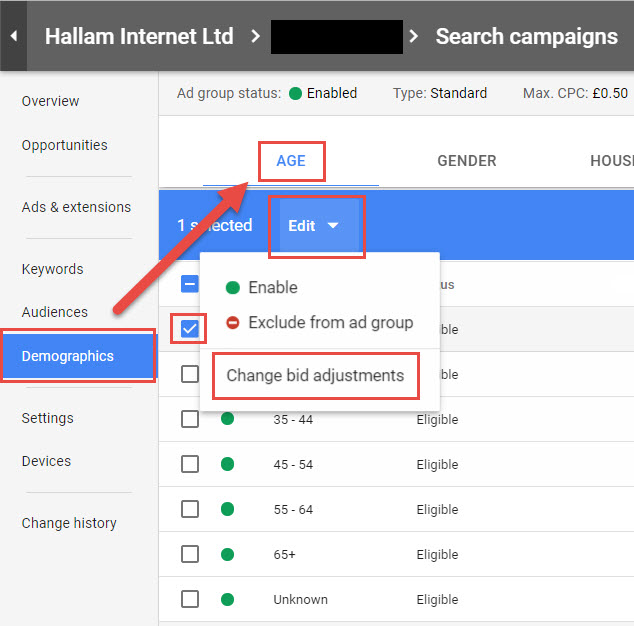Collapse sidebar with the left arrow icon

[x=14, y=36]
